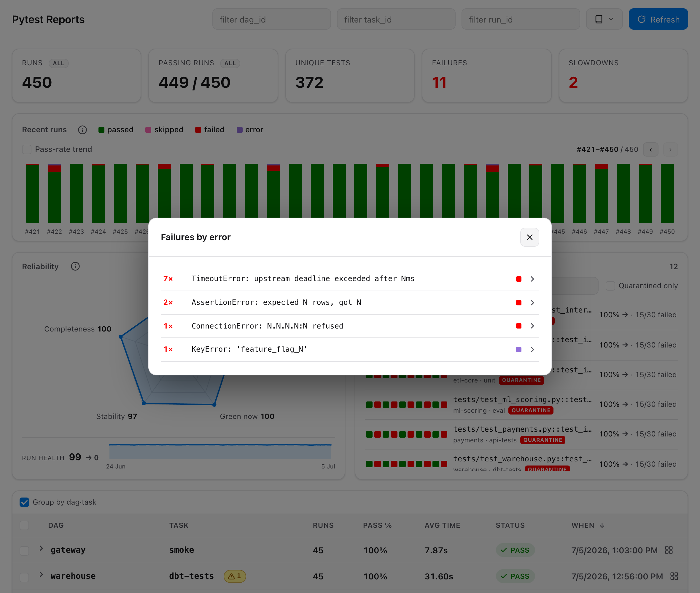The image size is (700, 593).
Task: Select run bar #422
Action: click(55, 193)
